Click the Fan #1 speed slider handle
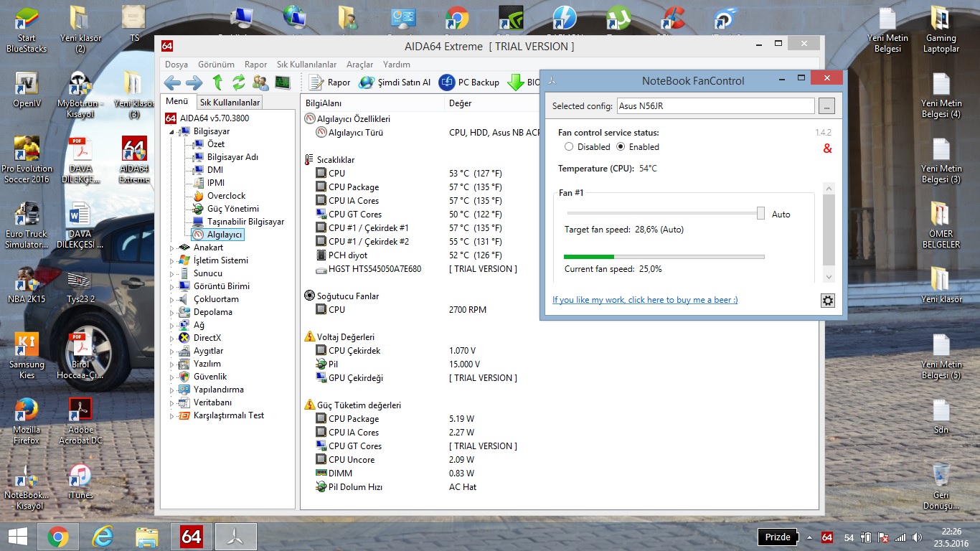 click(760, 213)
